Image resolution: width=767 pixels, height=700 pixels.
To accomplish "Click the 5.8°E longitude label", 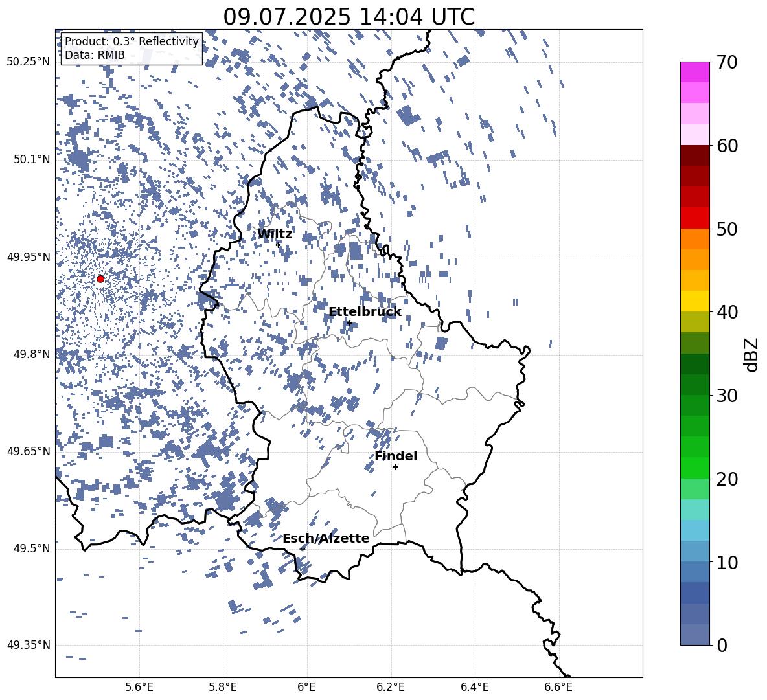I will coord(223,687).
